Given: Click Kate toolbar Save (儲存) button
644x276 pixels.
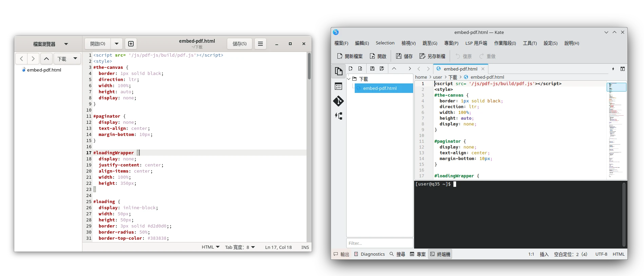Looking at the screenshot, I should [404, 56].
